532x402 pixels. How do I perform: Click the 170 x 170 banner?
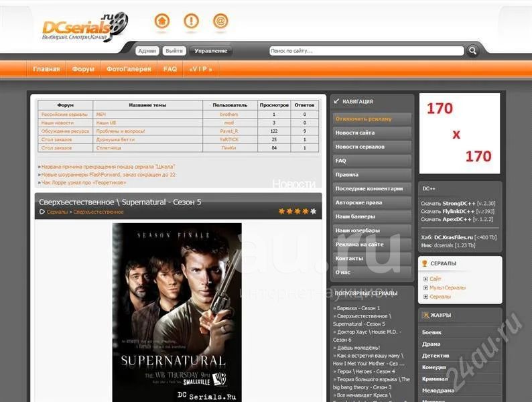[x=460, y=133]
